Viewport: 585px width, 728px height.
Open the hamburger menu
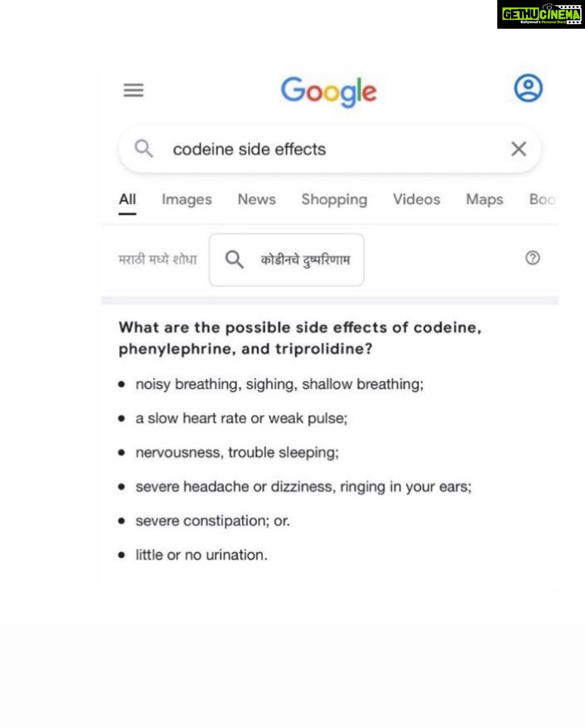point(133,90)
